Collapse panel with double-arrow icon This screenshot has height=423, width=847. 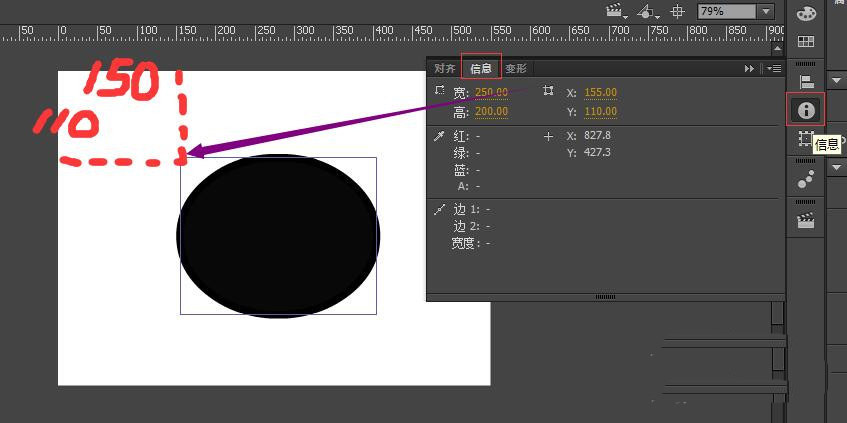(749, 69)
